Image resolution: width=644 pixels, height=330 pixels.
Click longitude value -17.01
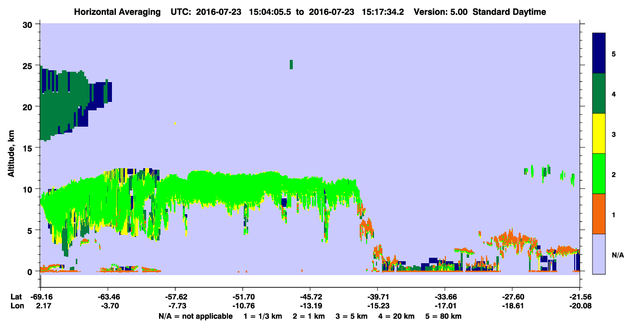(x=445, y=306)
